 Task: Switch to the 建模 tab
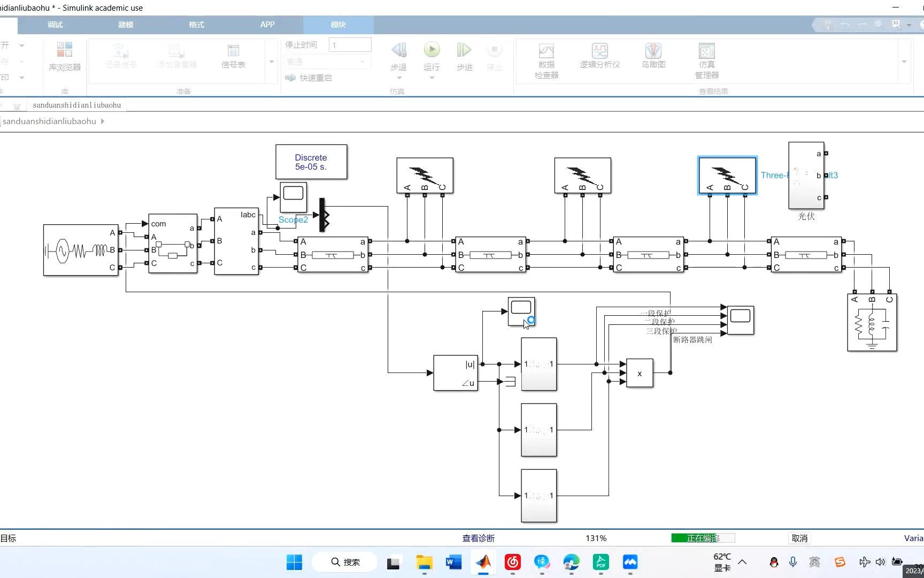tap(126, 25)
